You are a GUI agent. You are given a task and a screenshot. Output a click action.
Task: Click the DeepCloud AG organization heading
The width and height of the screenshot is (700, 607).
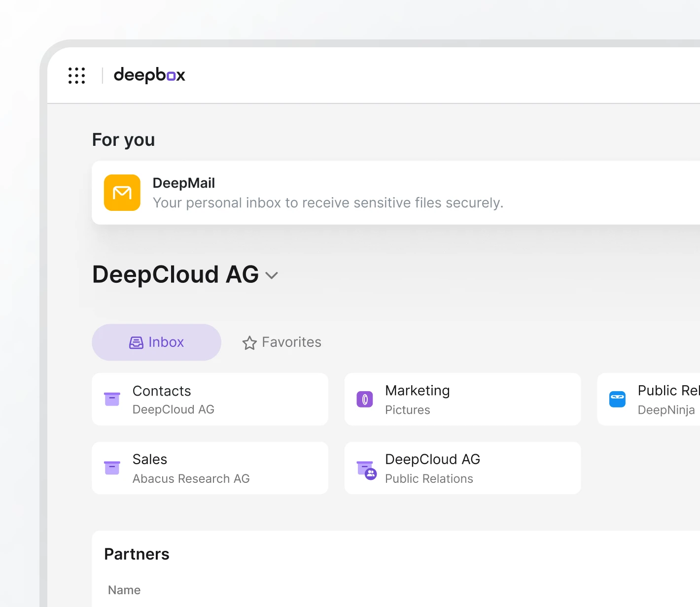(x=175, y=274)
